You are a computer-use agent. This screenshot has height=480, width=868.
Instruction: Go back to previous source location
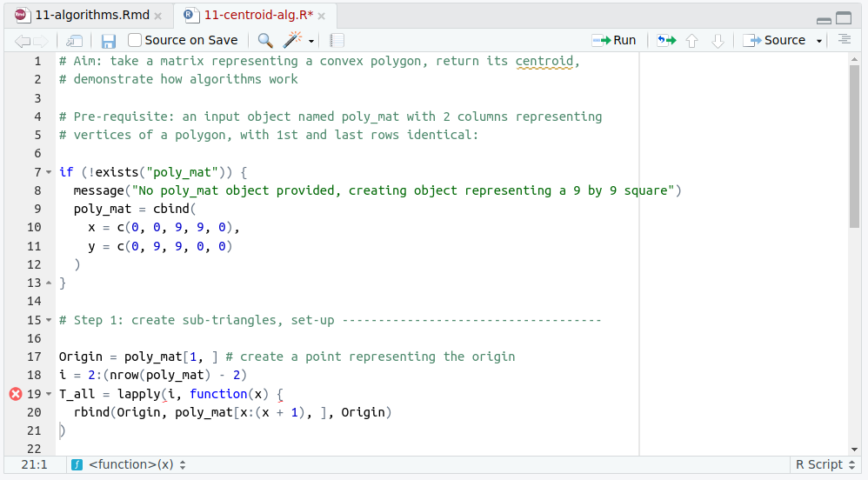(x=22, y=40)
